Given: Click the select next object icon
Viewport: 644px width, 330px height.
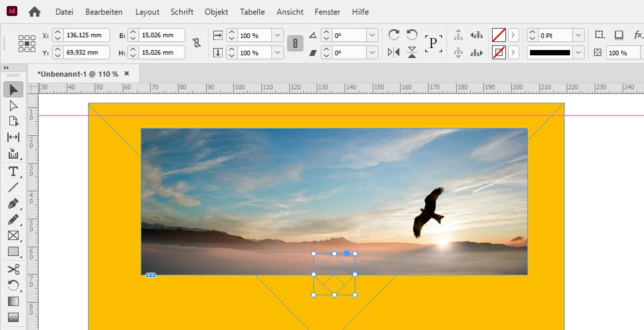Looking at the screenshot, I should click(477, 53).
